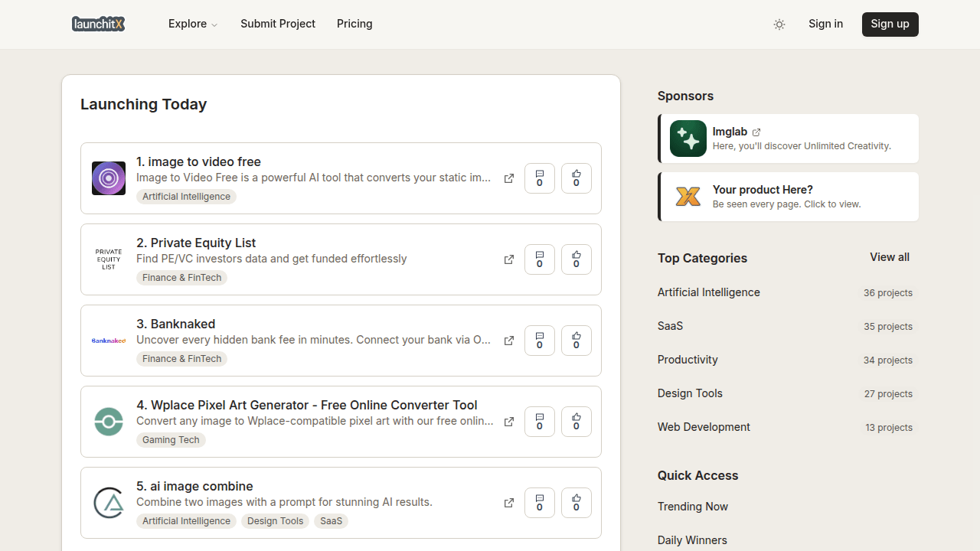Open the image to video free logo thumbnail
This screenshot has width=980, height=551.
coord(109,178)
